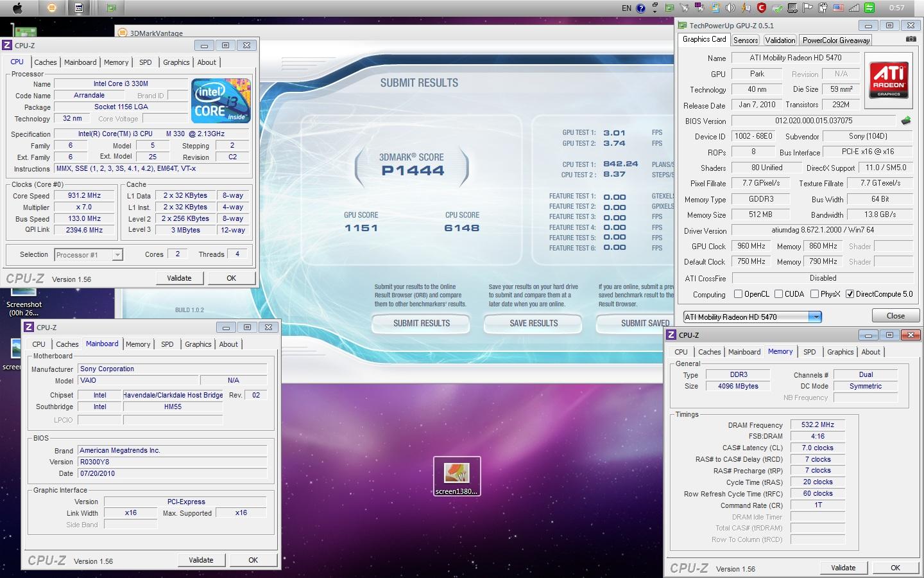Enable the PhysX checkbox in GPU-Z

(814, 294)
